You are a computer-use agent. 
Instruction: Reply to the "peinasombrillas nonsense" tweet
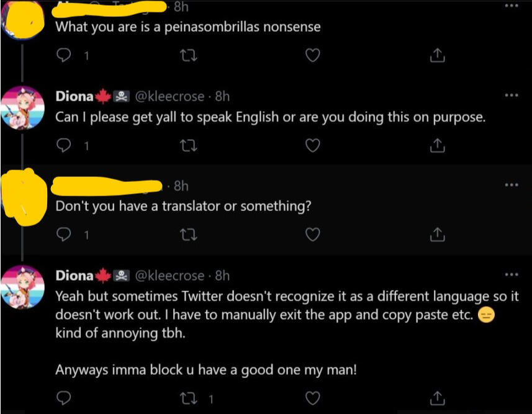tap(64, 56)
